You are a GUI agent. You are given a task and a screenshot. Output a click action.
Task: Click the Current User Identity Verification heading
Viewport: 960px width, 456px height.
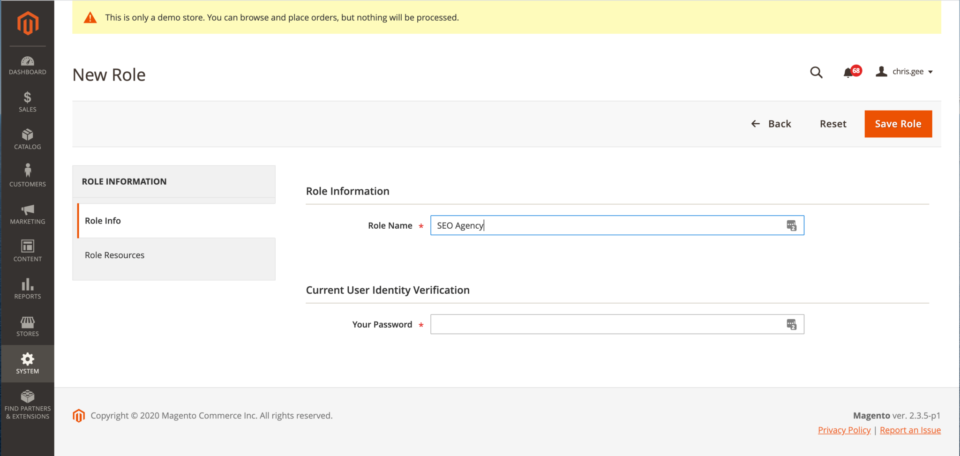pos(388,290)
